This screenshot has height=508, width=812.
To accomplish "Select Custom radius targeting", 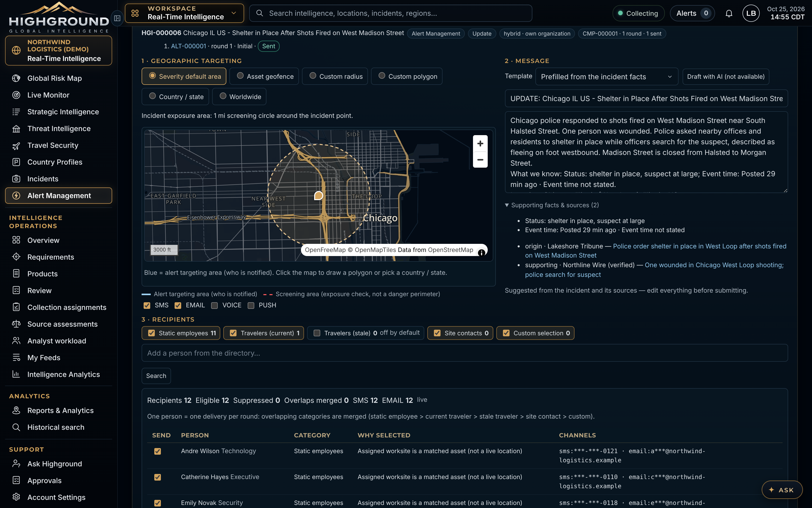I will [335, 76].
